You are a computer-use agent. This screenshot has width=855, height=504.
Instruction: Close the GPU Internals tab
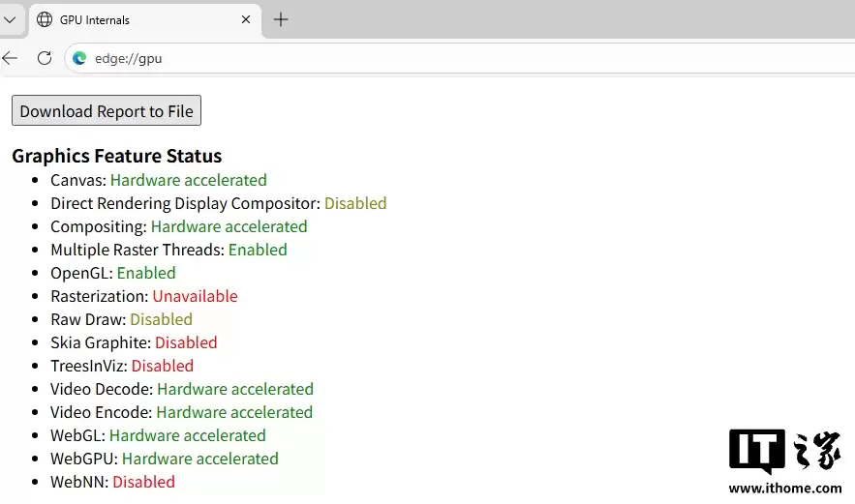[x=246, y=19]
